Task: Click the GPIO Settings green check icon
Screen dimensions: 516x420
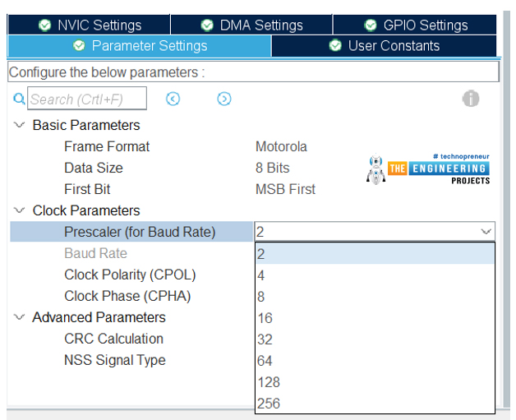Action: (x=371, y=25)
